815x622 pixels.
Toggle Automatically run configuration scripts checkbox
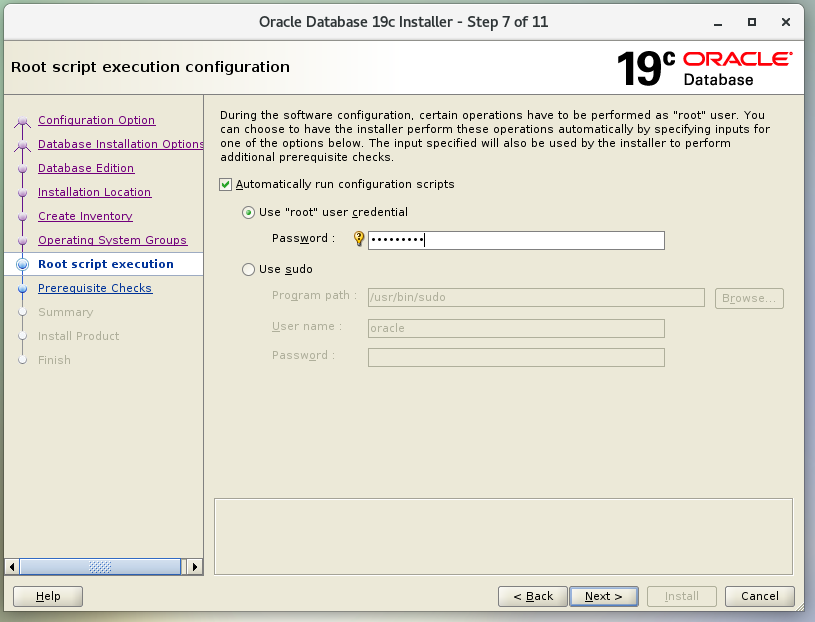[x=226, y=185]
